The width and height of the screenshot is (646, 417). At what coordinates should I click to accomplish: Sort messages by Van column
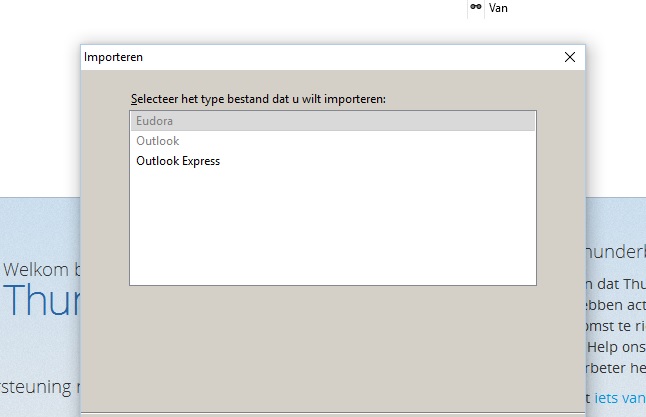[x=498, y=8]
